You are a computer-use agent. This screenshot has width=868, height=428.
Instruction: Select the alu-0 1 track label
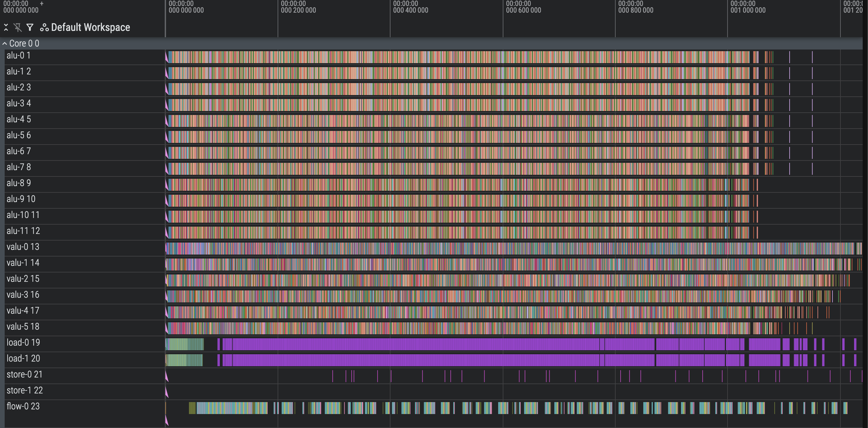pyautogui.click(x=19, y=55)
